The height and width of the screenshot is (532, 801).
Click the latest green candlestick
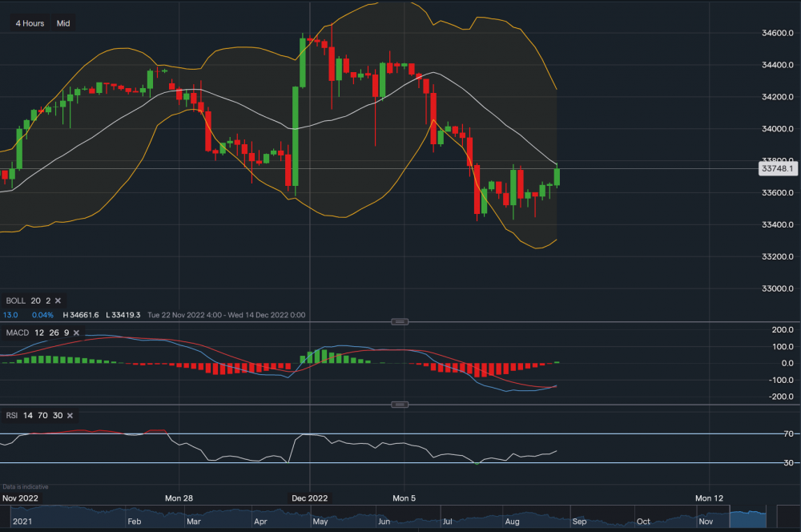pos(557,177)
